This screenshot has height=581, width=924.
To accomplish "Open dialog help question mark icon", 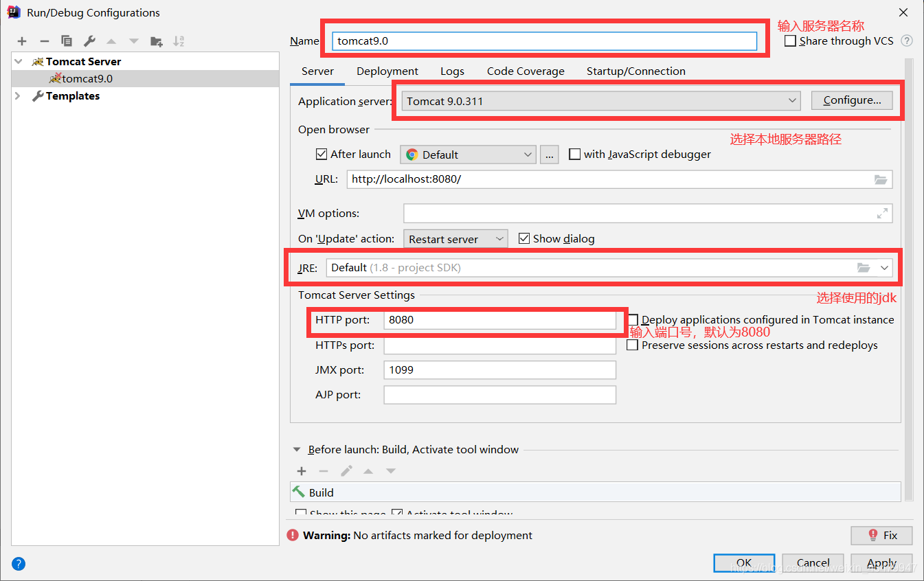I will [x=19, y=565].
